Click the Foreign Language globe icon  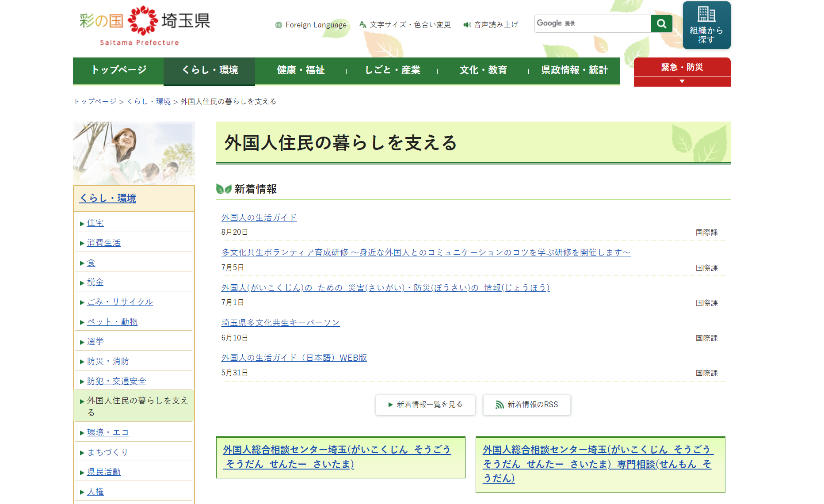tap(278, 25)
